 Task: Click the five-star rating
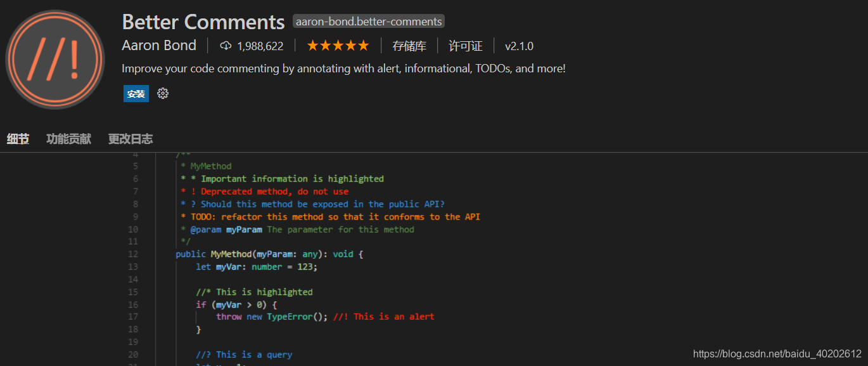tap(338, 46)
